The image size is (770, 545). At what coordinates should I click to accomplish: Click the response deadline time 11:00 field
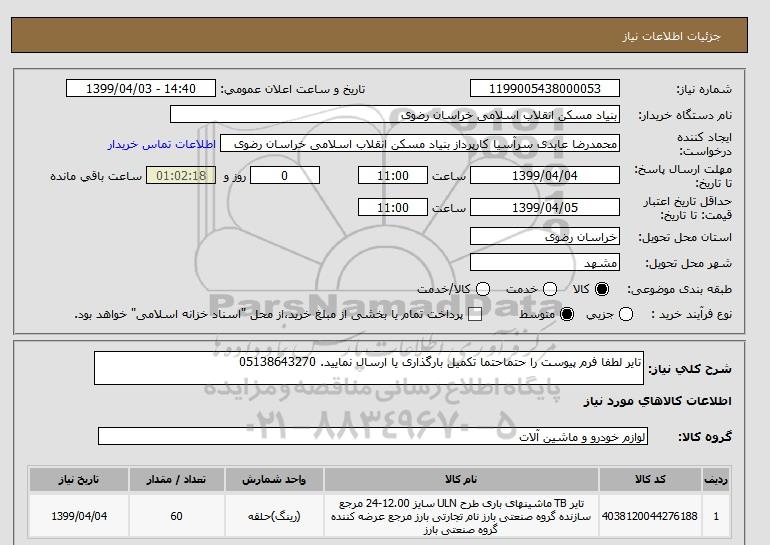point(393,175)
